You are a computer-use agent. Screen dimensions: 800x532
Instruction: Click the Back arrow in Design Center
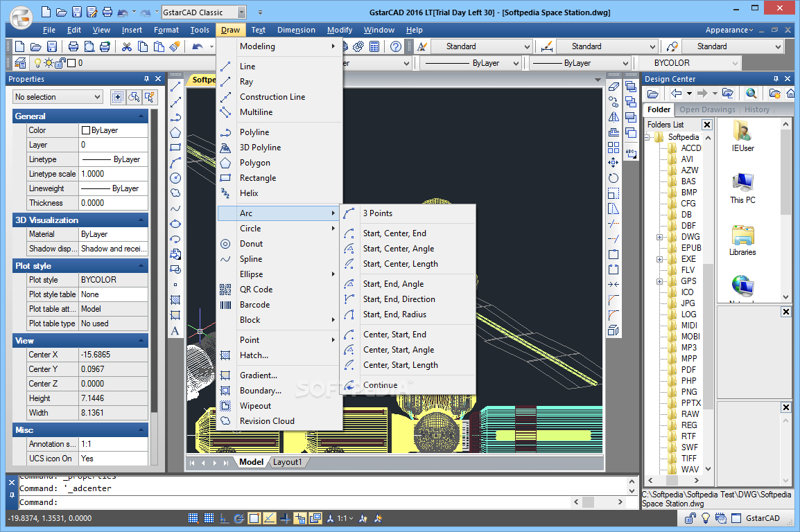click(677, 94)
